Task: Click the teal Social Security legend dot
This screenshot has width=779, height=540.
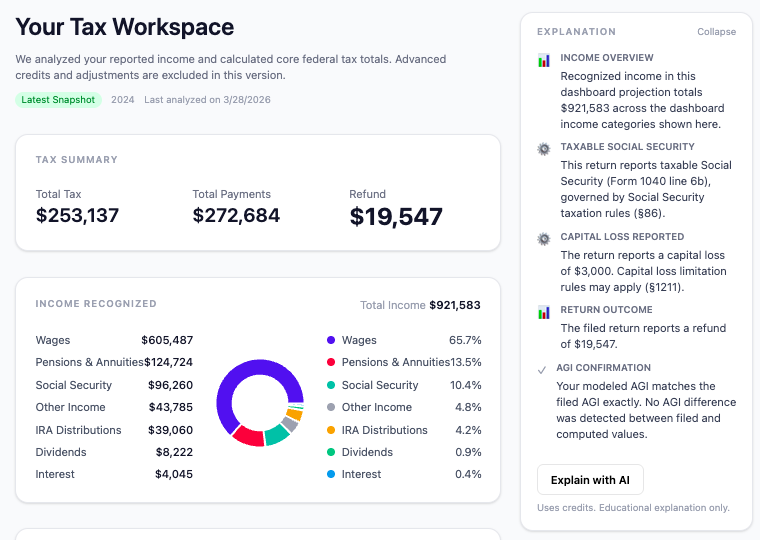Action: [x=330, y=385]
